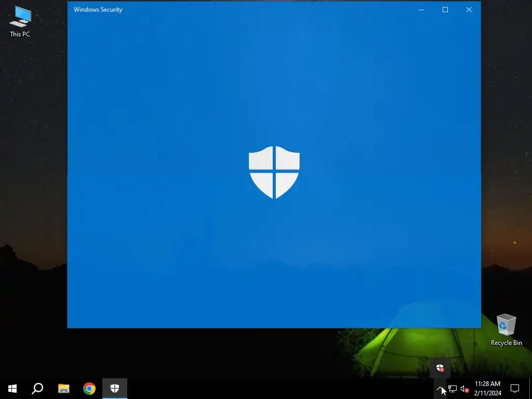Click the shield logo on splash screen
The height and width of the screenshot is (399, 532).
click(274, 172)
